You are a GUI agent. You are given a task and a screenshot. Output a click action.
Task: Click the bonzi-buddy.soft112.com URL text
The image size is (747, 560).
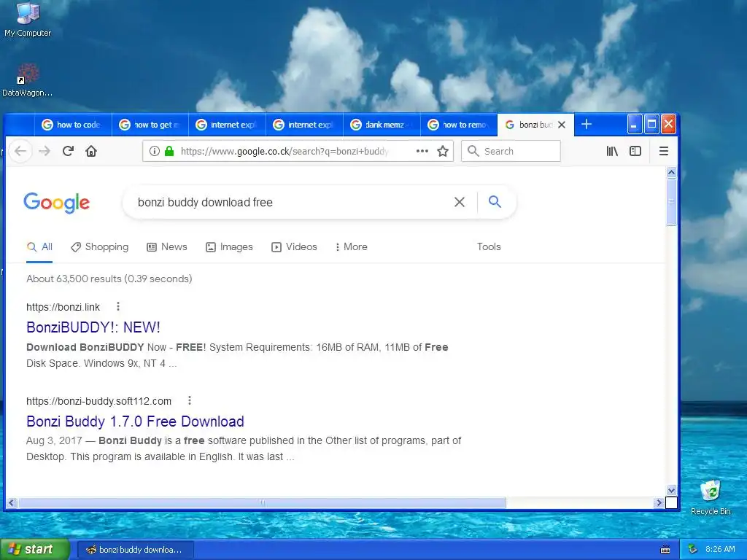pos(98,402)
